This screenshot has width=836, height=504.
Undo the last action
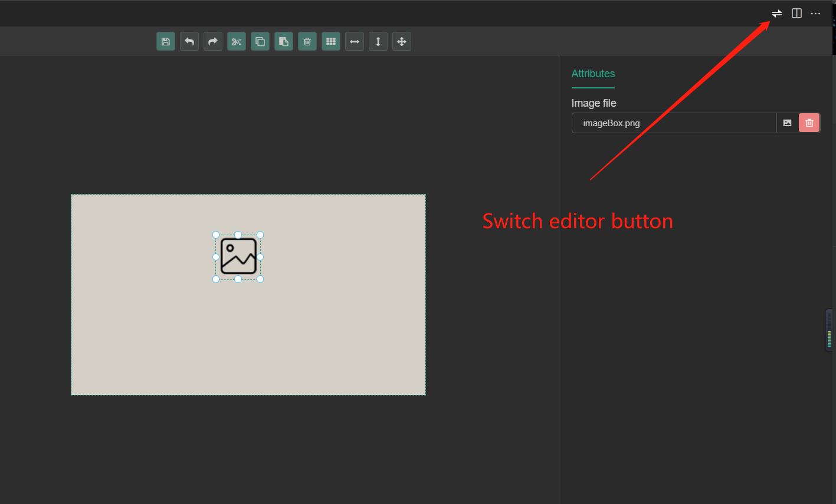coord(189,41)
